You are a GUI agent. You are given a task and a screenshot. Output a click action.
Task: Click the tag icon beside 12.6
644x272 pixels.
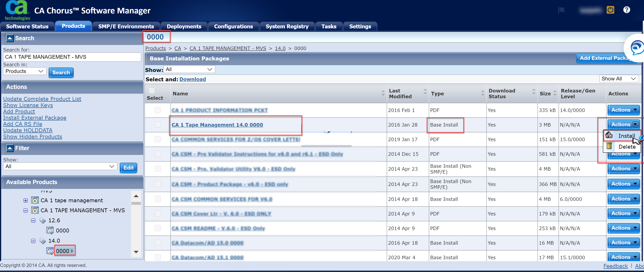(x=43, y=220)
